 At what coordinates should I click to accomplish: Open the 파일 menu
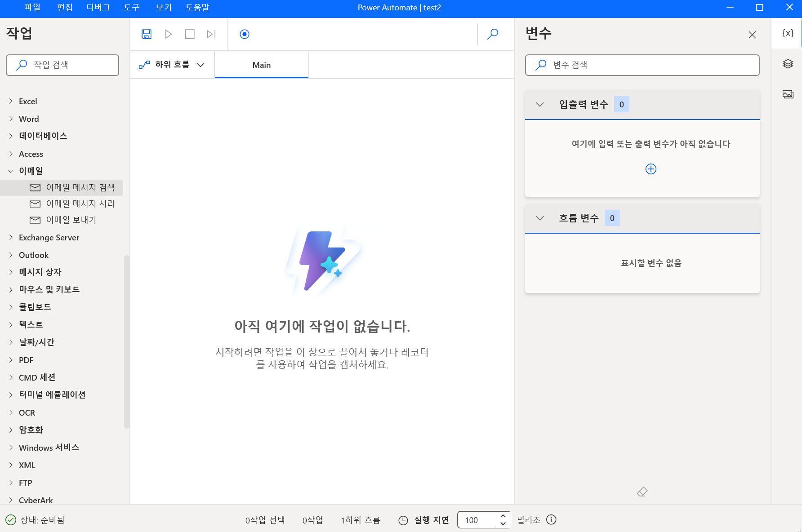point(32,8)
